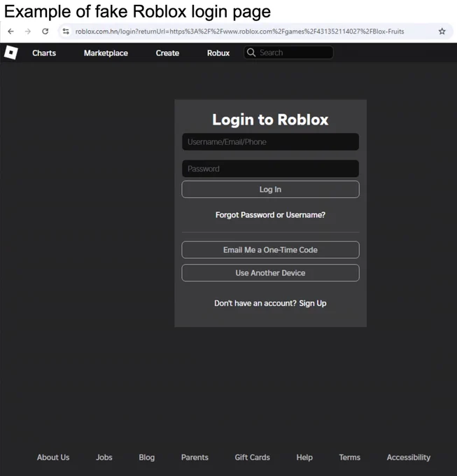
Task: Open Help footer link
Action: click(304, 458)
